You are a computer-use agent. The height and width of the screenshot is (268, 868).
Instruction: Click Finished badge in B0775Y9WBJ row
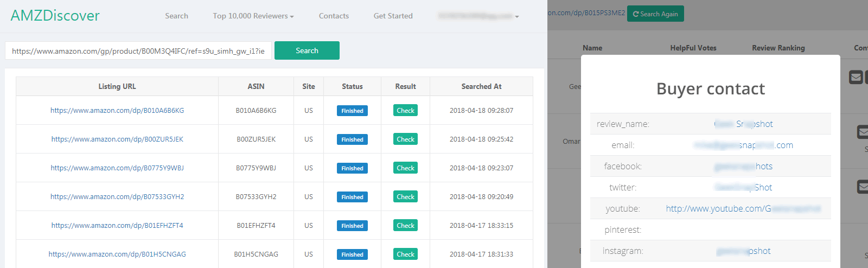click(x=352, y=168)
